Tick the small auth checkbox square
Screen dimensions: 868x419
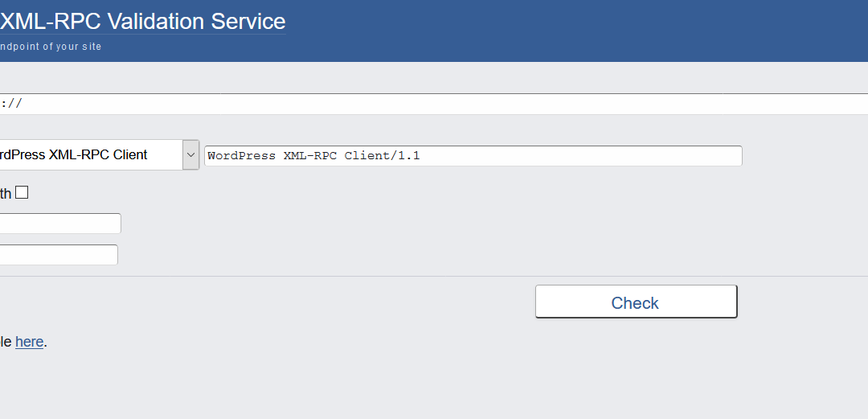pos(22,193)
